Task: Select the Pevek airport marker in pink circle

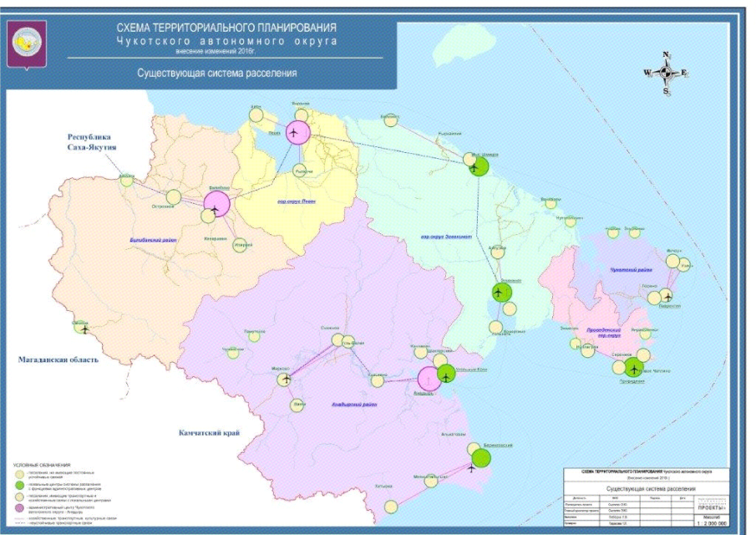Action: click(297, 132)
